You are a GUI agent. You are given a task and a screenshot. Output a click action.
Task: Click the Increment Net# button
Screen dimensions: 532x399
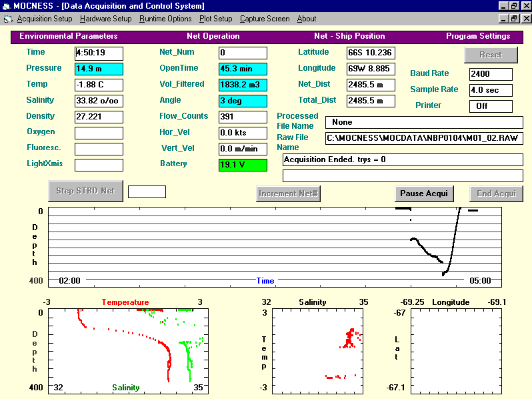288,193
